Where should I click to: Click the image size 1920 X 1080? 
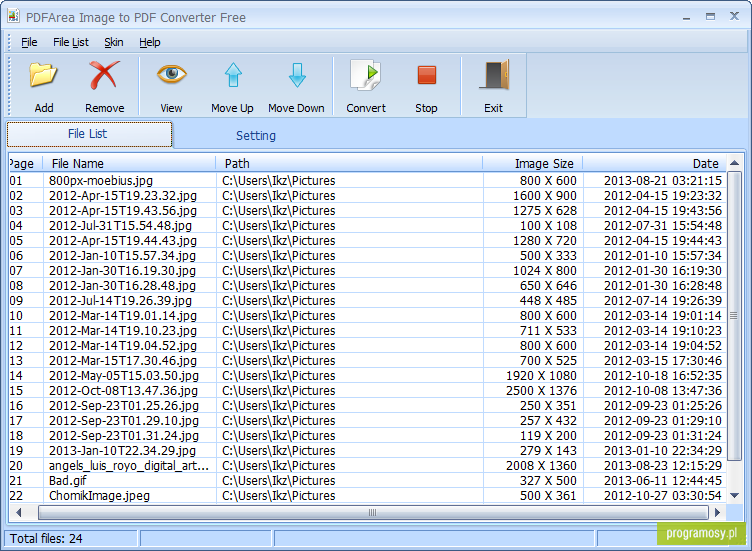(x=541, y=375)
